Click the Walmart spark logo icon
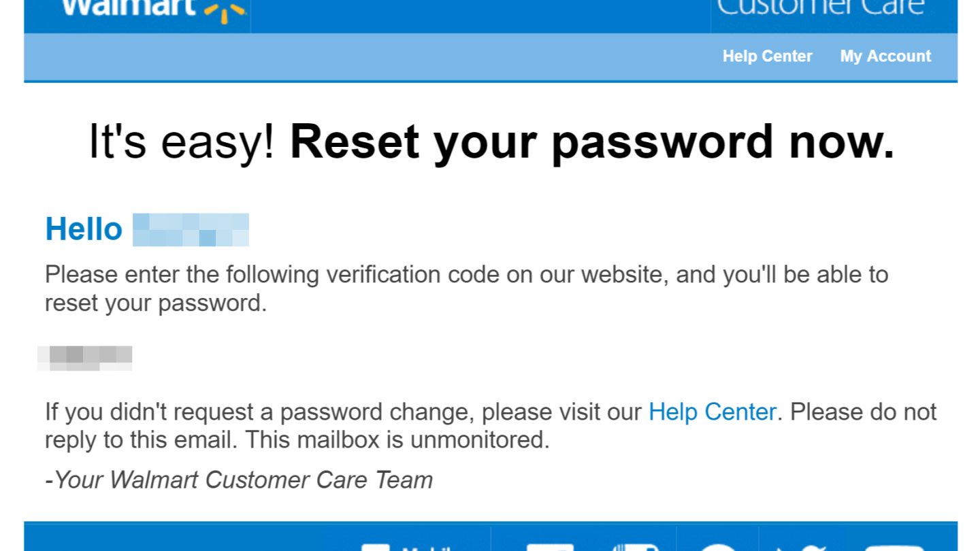Image resolution: width=980 pixels, height=551 pixels. [224, 10]
